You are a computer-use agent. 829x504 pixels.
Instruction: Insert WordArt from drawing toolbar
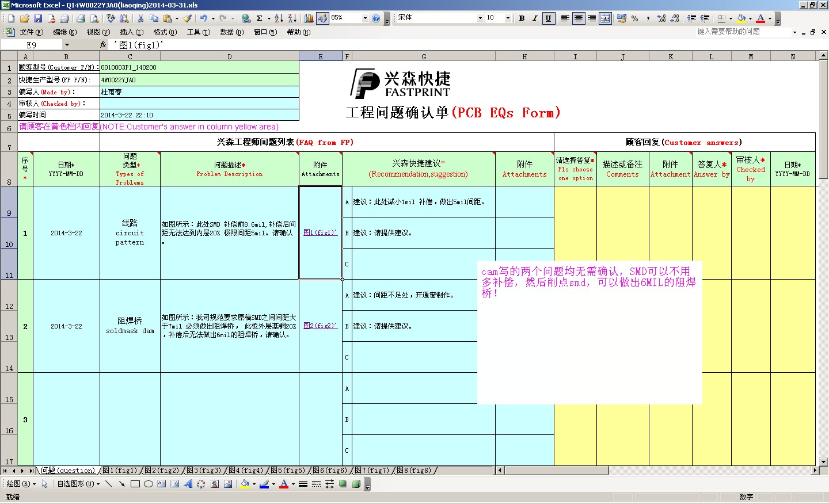[188, 484]
